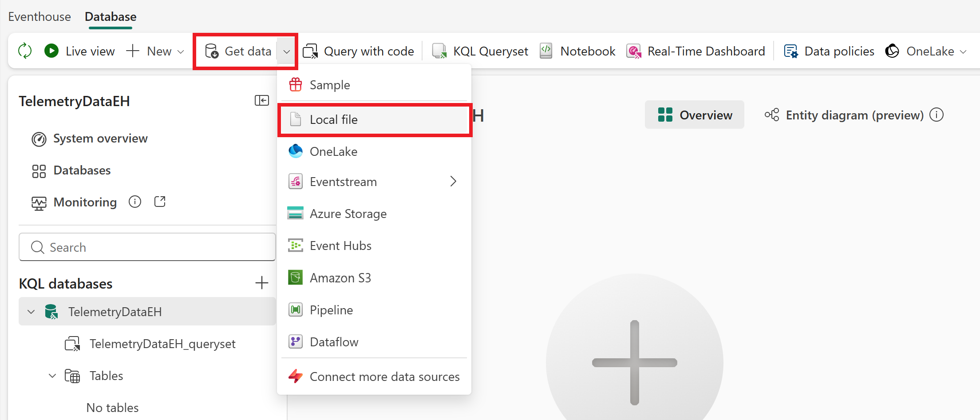
Task: Choose Sample from the Get data menu
Action: coord(374,85)
